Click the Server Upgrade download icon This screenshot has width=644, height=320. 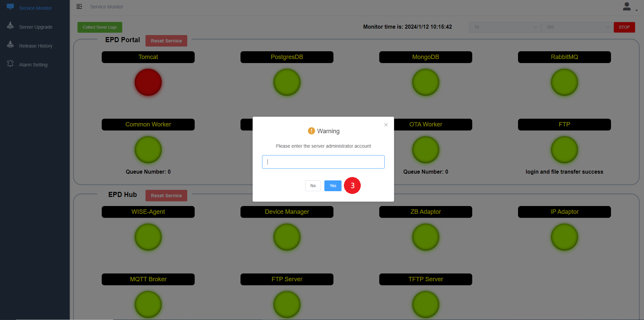coord(10,26)
